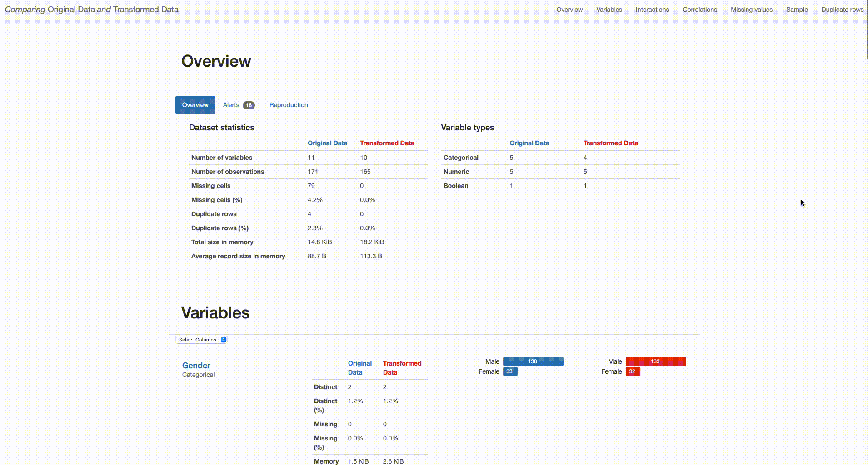Viewport: 868px width, 465px height.
Task: Switch to the Alerts tab
Action: (x=239, y=105)
